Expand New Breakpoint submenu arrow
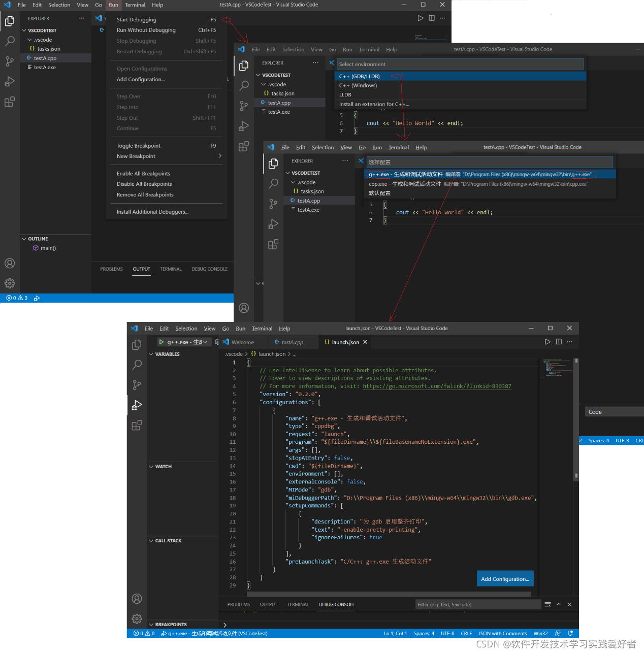Viewport: 644px width, 653px height. (220, 156)
